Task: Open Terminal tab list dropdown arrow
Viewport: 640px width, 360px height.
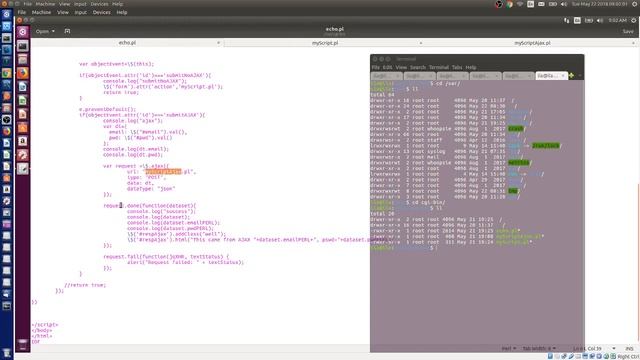Action: (x=580, y=76)
